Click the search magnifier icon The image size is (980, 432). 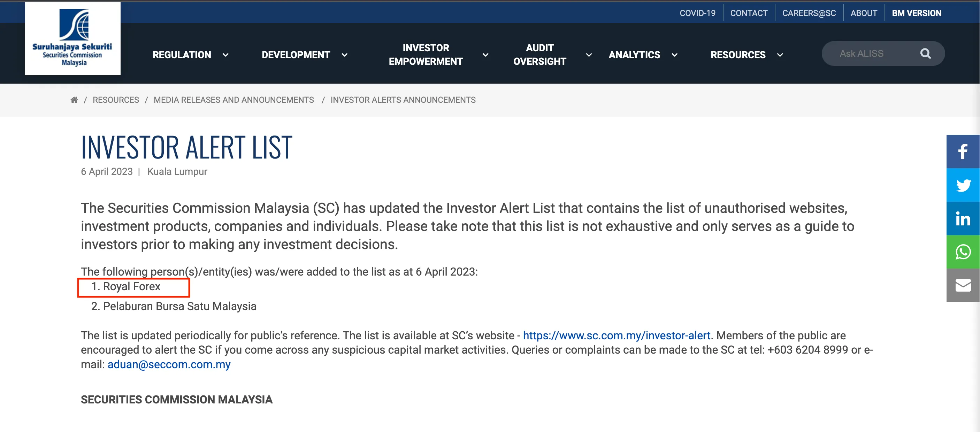tap(925, 54)
